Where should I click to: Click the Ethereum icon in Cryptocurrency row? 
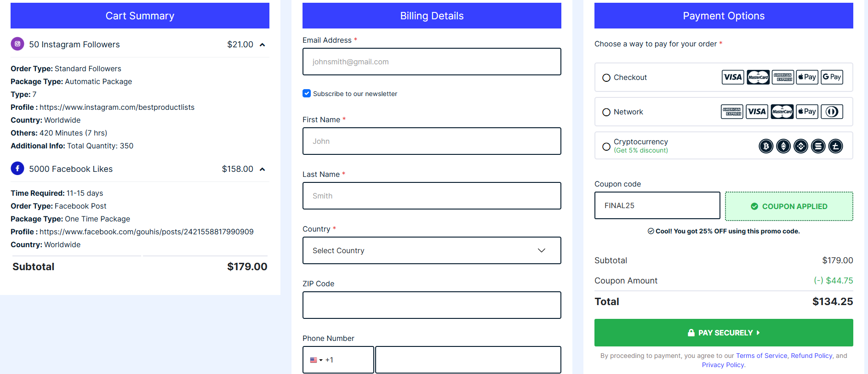783,146
